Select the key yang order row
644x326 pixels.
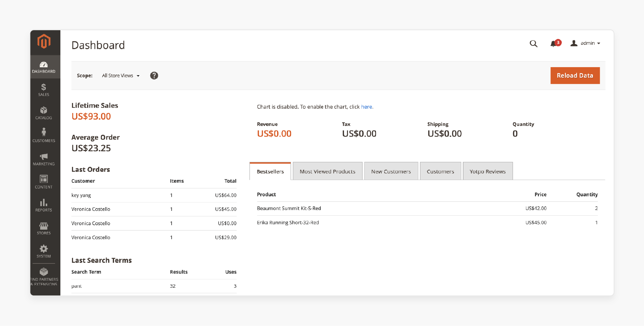coord(154,195)
